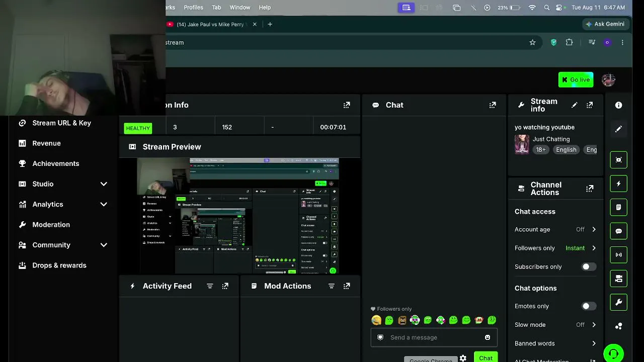Open Drops & rewards page
Viewport: 644px width, 362px height.
click(59, 265)
